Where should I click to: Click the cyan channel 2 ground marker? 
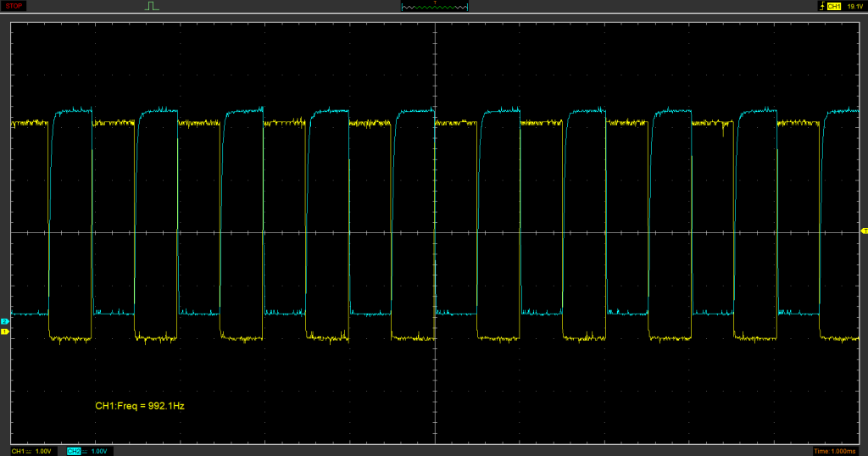pos(4,322)
